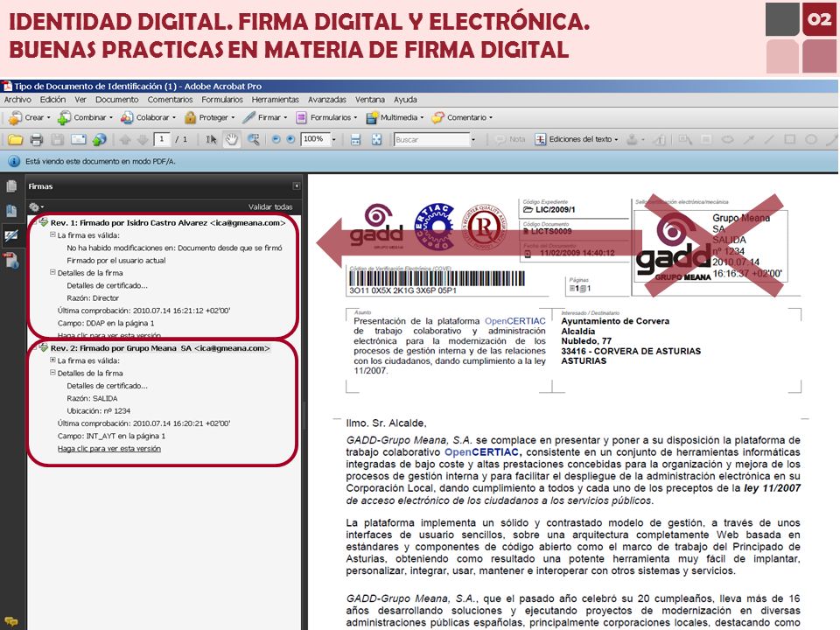840x630 pixels.
Task: Click 'Haga clic para ver esta versión' under Rev. 2
Action: click(109, 448)
